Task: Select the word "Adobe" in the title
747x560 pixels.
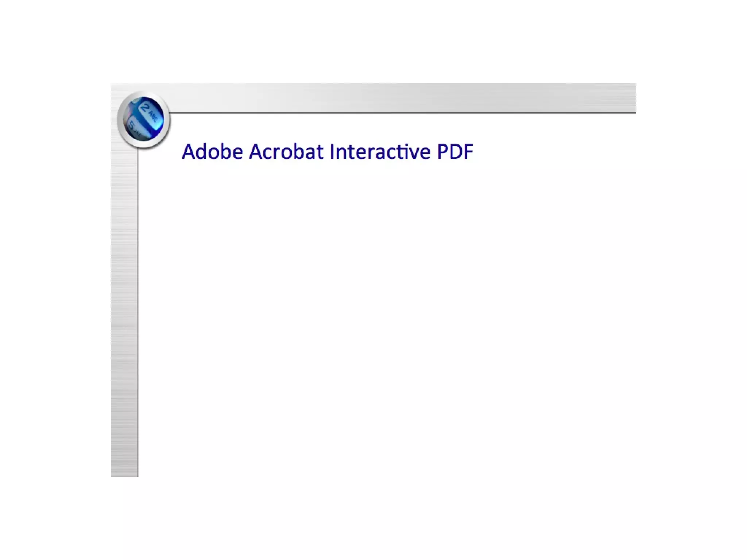Action: tap(212, 151)
